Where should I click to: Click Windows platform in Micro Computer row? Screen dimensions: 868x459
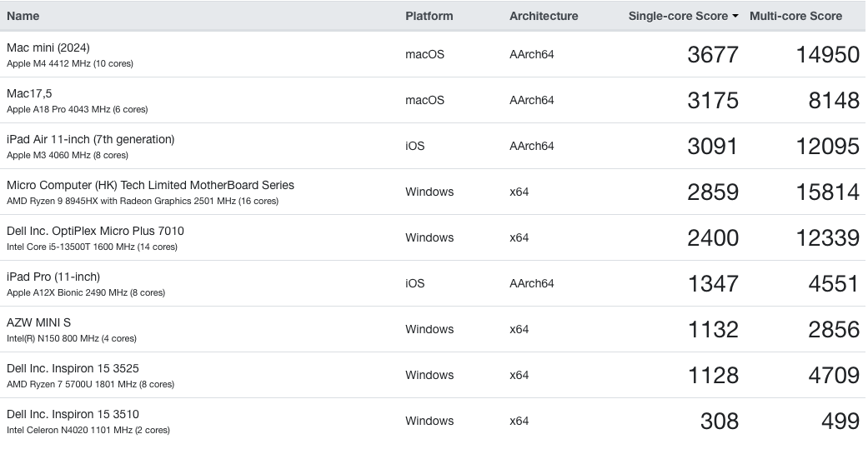[x=429, y=192]
